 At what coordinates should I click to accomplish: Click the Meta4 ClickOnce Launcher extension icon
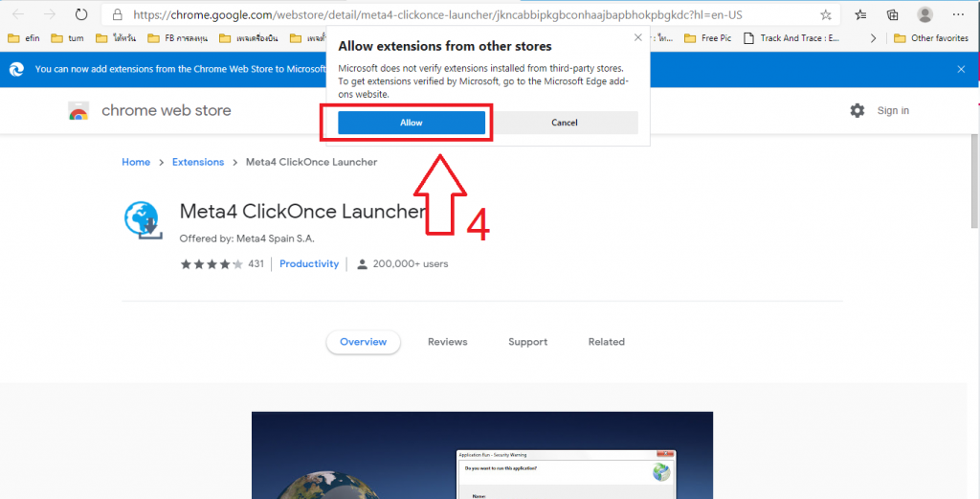pos(144,220)
